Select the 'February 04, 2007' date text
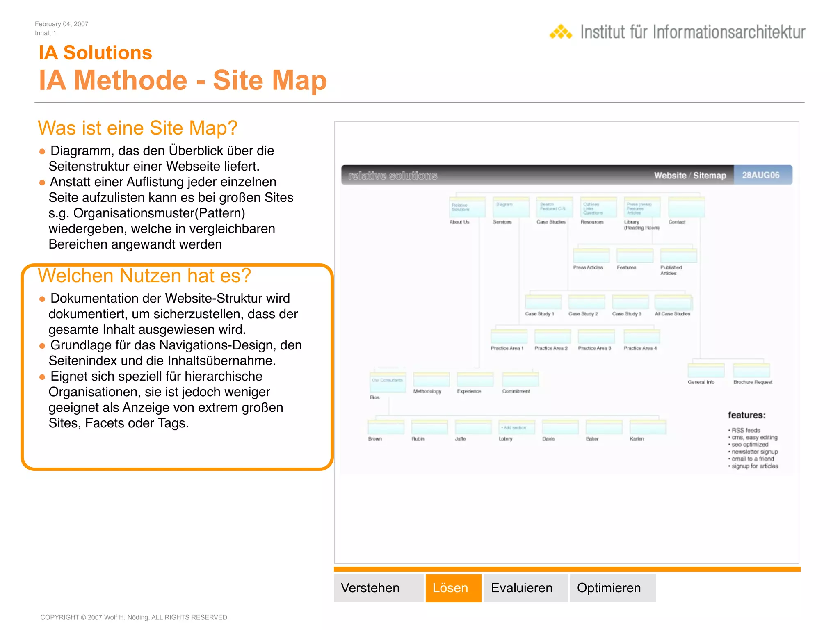840x630 pixels. coord(62,24)
